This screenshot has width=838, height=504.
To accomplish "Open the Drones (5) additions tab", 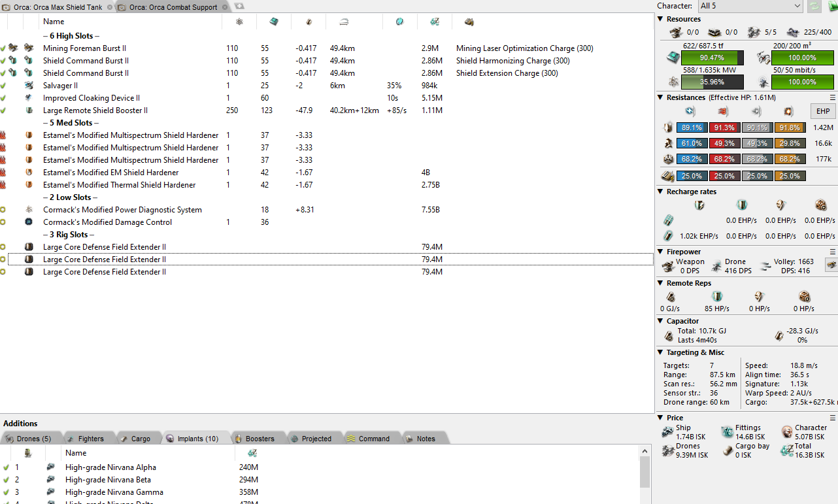I will pos(31,439).
